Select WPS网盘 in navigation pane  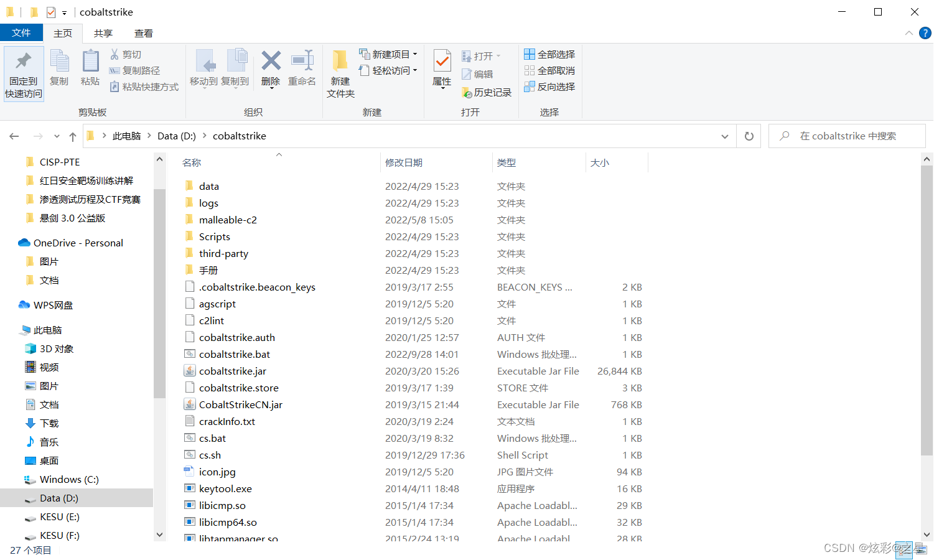[x=53, y=305]
